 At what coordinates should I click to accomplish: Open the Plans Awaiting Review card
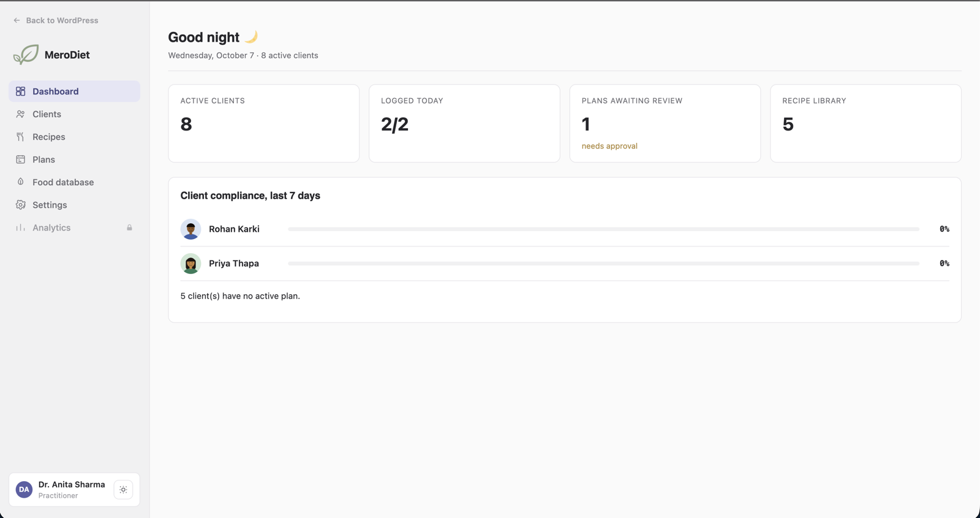[665, 123]
